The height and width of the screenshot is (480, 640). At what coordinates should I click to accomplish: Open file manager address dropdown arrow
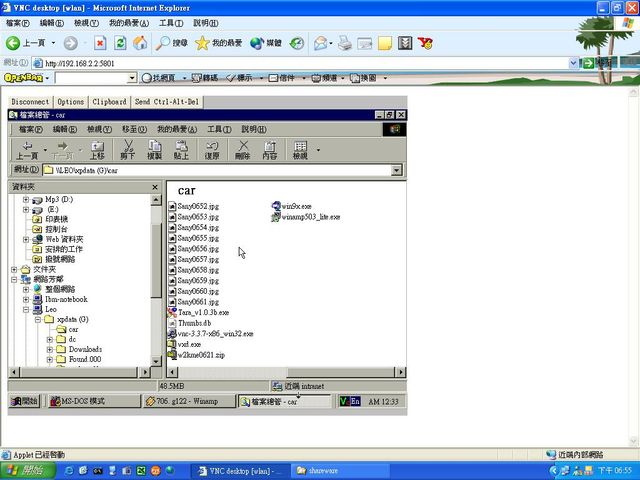(x=396, y=170)
